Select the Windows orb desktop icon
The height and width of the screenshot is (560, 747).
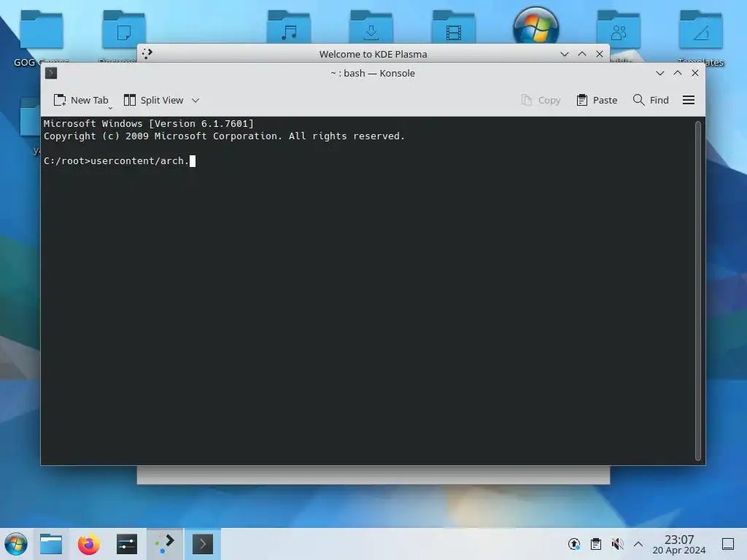536,25
